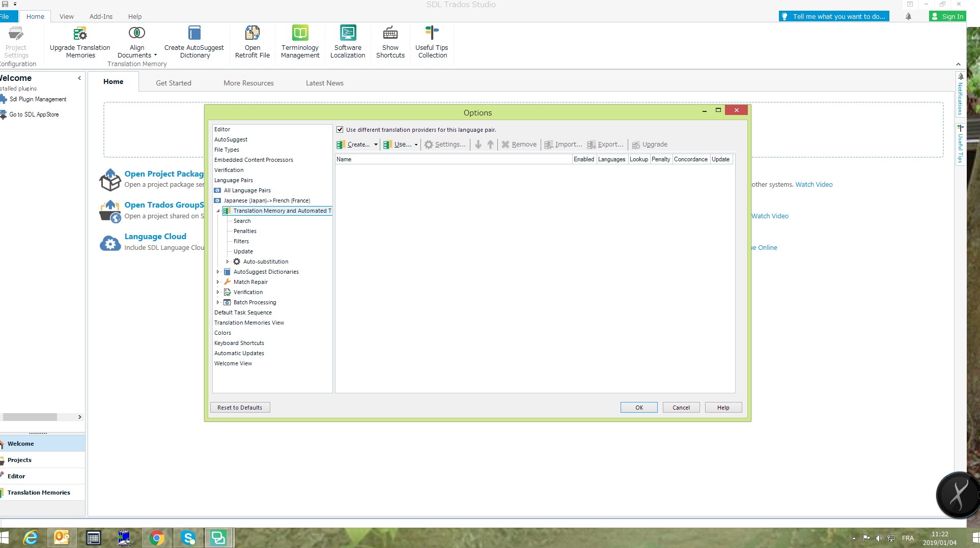Screen dimensions: 980x548
Task: Open Use dropdown in Options toolbar
Action: [x=416, y=145]
